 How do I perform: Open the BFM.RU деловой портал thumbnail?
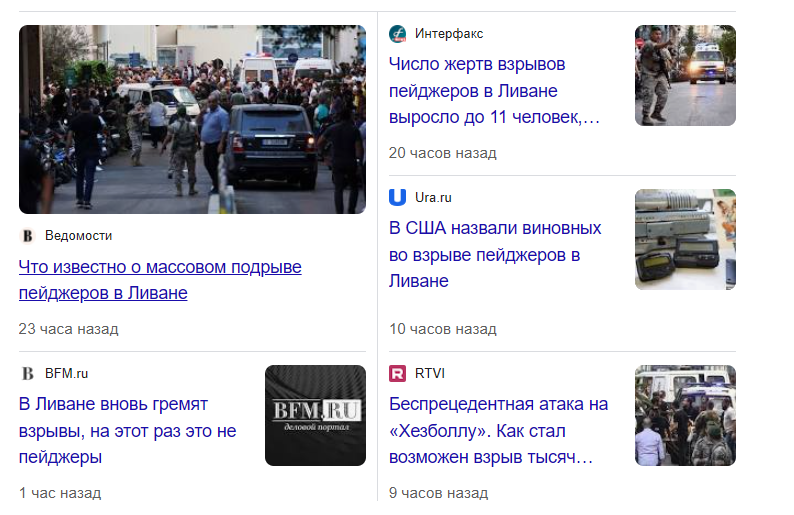[x=315, y=415]
